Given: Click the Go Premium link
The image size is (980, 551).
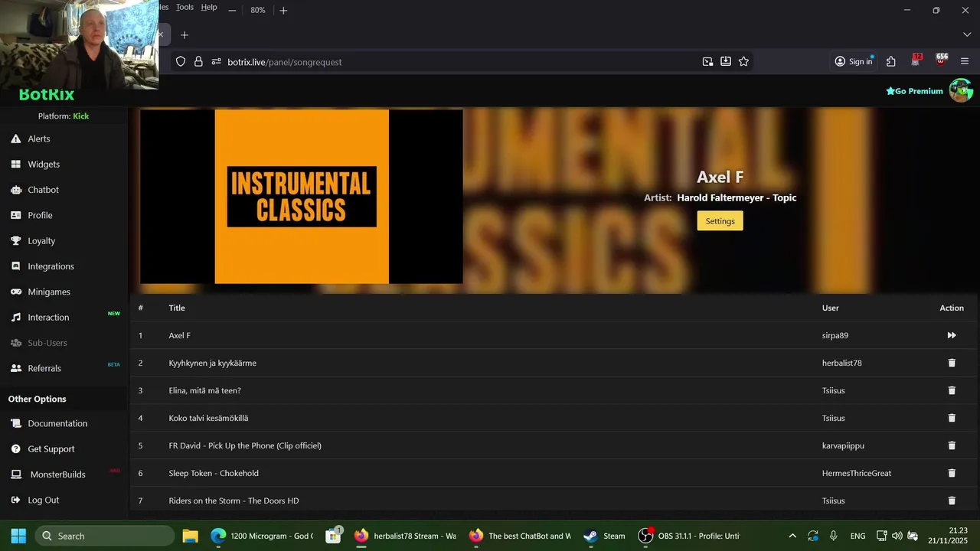Looking at the screenshot, I should coord(914,91).
